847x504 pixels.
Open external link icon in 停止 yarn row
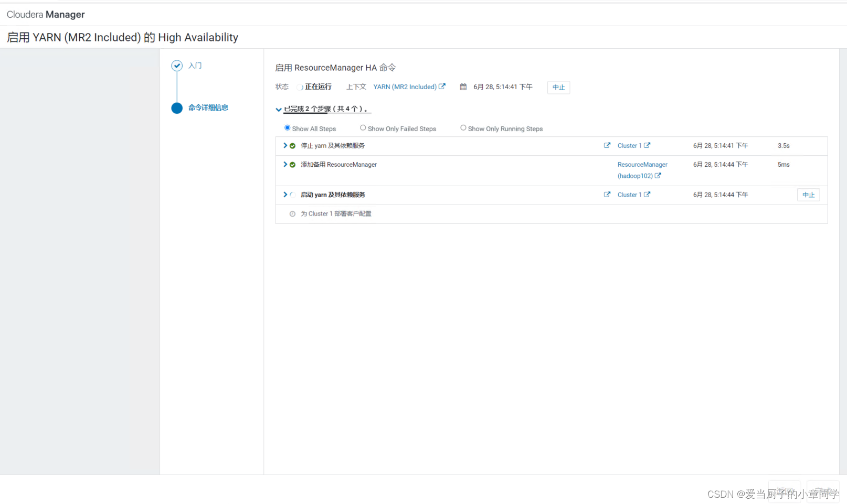point(607,145)
